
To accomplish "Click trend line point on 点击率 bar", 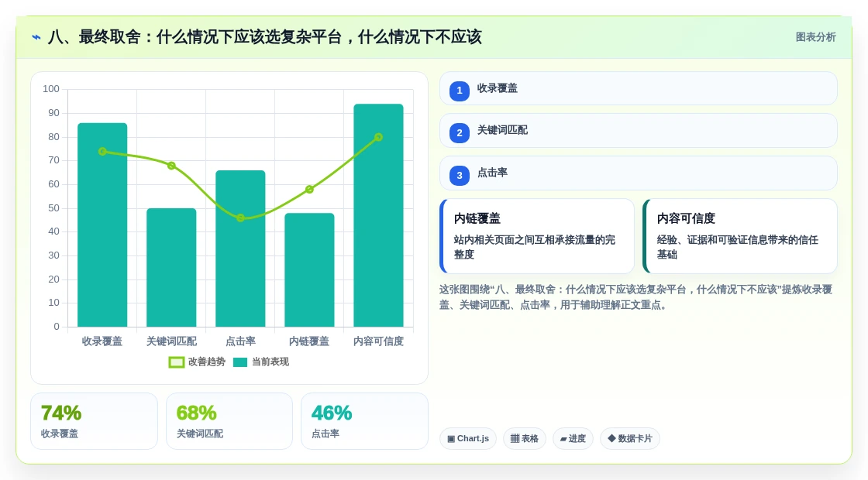I will pos(240,218).
